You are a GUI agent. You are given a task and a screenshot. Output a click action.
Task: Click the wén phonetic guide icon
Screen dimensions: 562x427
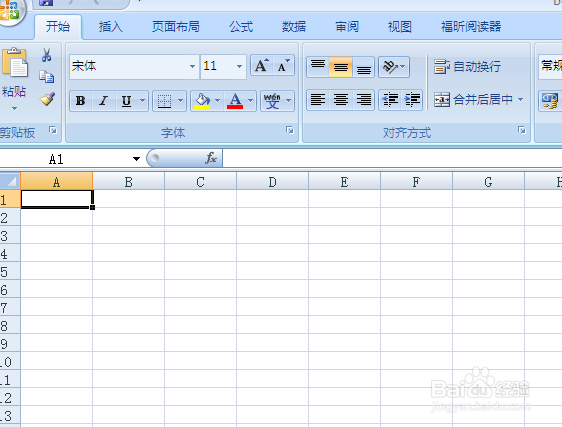coord(272,101)
